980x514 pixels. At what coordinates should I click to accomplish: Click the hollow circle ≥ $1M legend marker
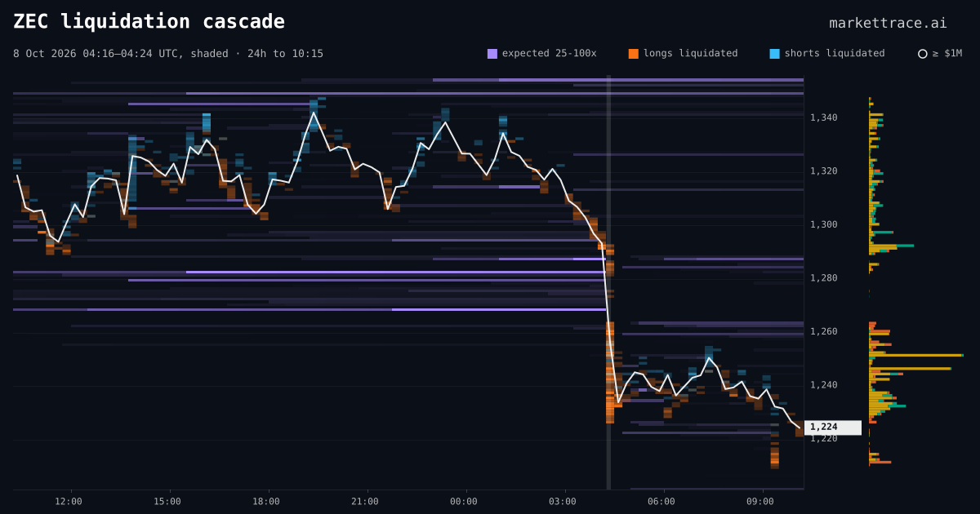click(x=923, y=54)
